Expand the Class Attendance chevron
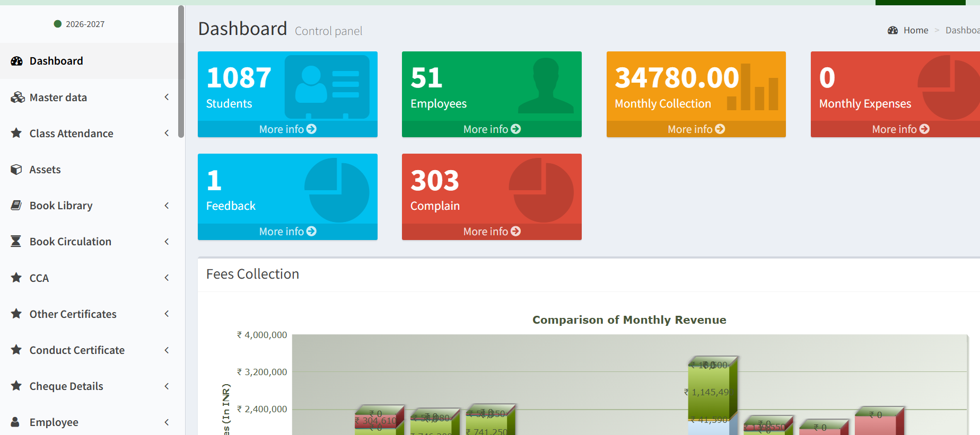This screenshot has height=435, width=980. click(167, 133)
